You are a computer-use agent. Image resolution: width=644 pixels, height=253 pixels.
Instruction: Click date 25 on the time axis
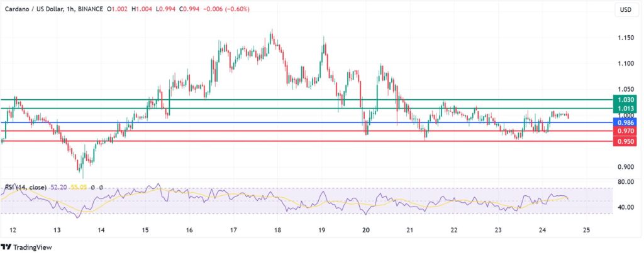coord(586,230)
